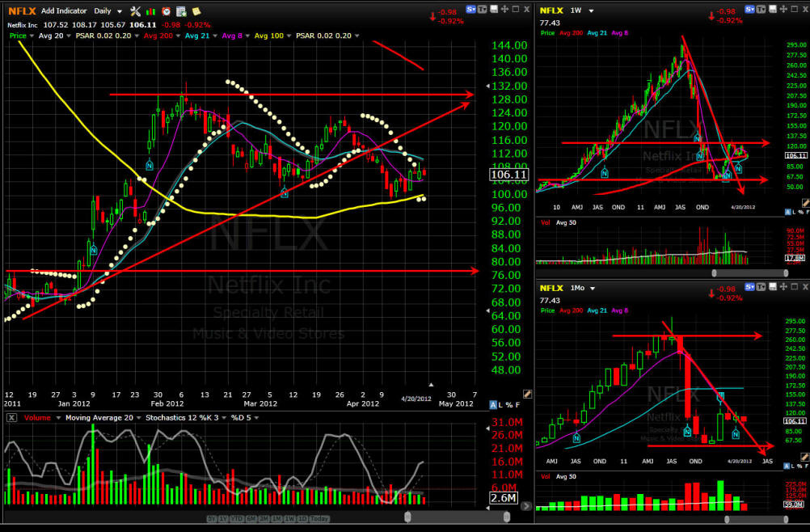The width and height of the screenshot is (810, 532).
Task: Open chart properties wrench and hammer icon
Action: coord(135,11)
